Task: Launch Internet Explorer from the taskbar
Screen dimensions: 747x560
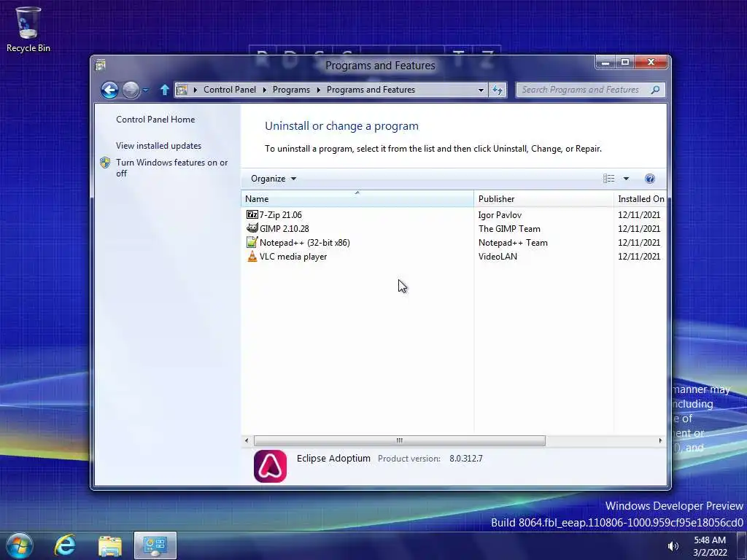Action: (65, 545)
